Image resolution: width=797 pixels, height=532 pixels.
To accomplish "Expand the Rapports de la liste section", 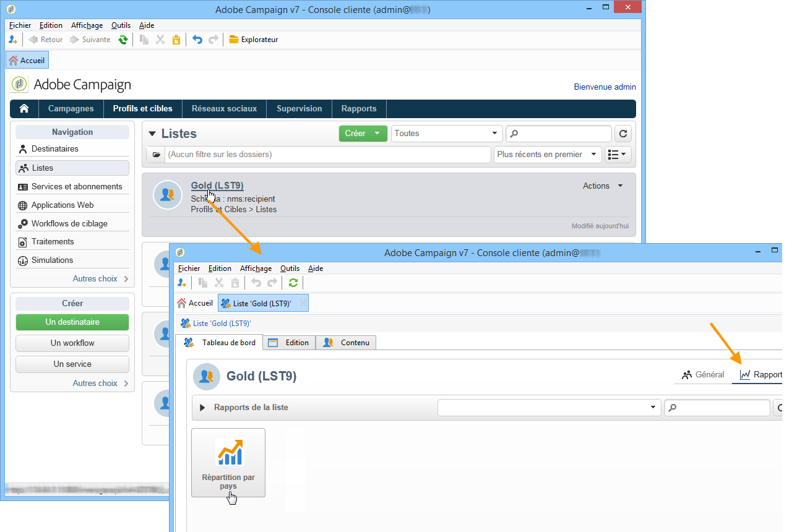I will [x=202, y=408].
